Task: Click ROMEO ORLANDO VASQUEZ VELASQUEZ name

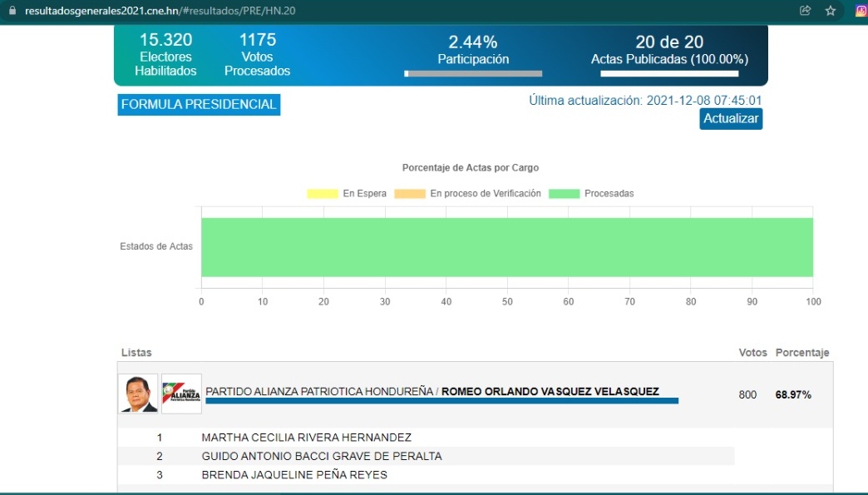Action: (x=550, y=392)
